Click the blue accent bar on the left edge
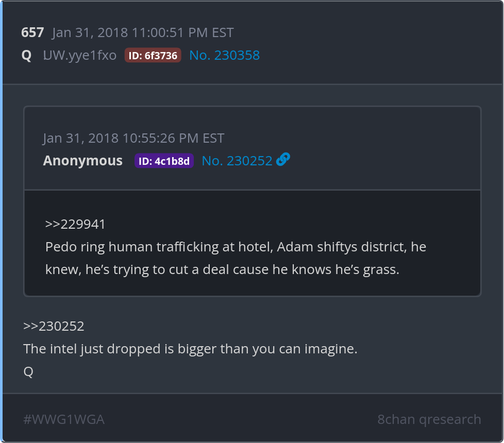This screenshot has height=443, width=504. coord(2,221)
